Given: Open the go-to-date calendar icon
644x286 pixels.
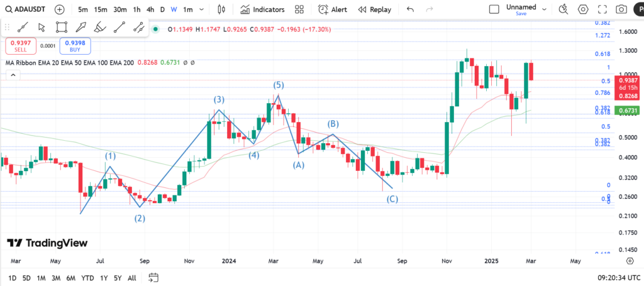Looking at the screenshot, I should click(x=154, y=278).
